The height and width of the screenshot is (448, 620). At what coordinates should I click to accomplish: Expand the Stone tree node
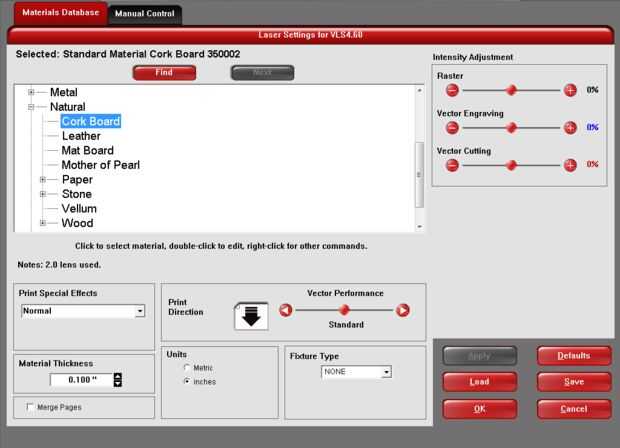(43, 194)
